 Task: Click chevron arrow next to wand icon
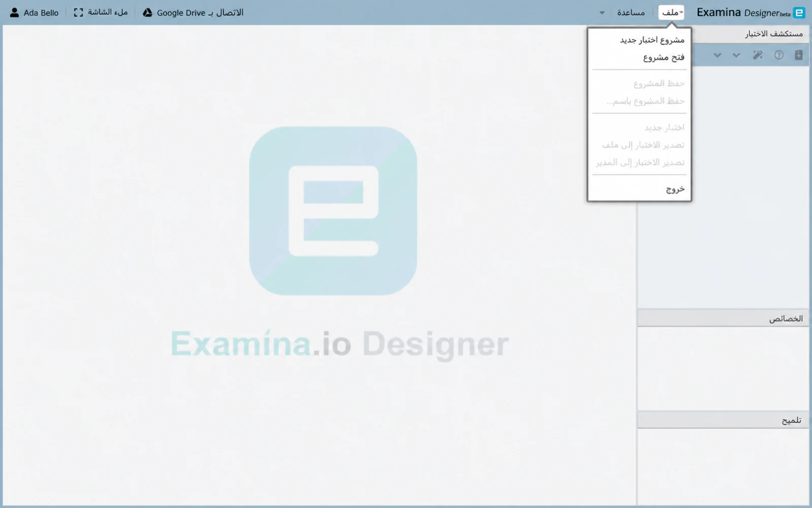click(x=736, y=55)
